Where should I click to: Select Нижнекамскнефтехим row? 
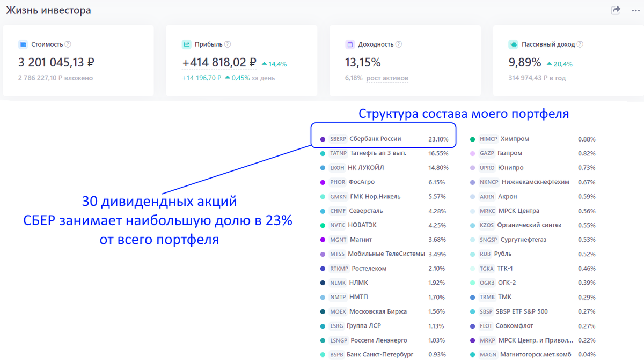532,182
